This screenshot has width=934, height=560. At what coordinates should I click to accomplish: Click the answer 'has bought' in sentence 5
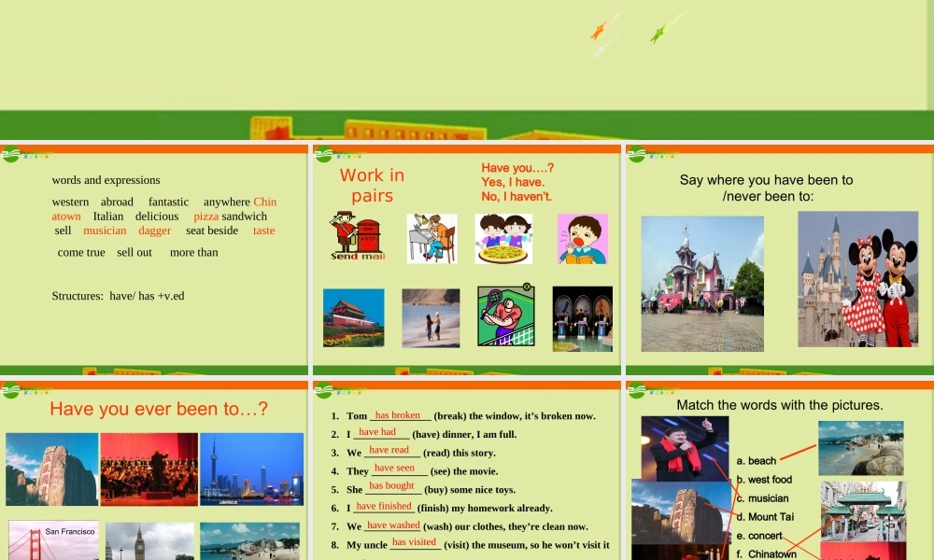[391, 485]
